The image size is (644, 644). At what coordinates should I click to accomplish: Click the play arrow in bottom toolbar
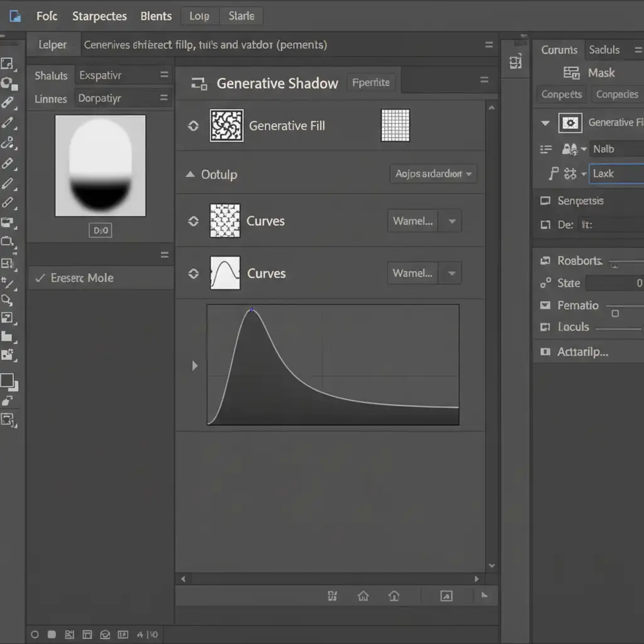point(484,596)
